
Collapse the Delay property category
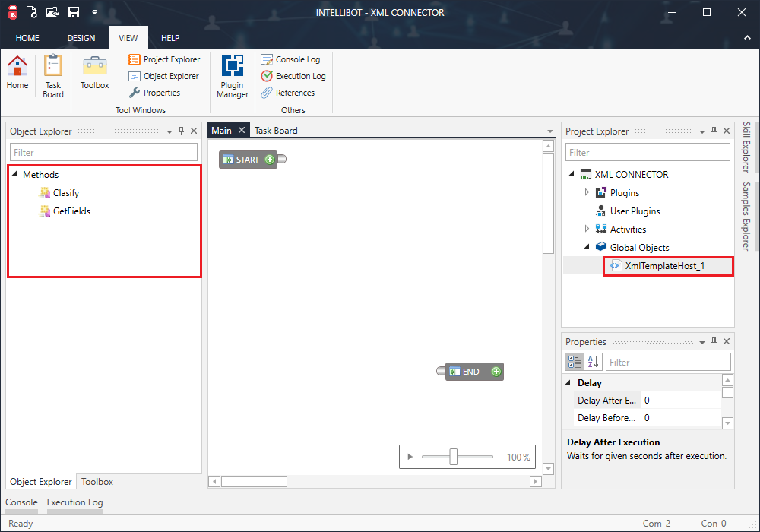point(568,382)
